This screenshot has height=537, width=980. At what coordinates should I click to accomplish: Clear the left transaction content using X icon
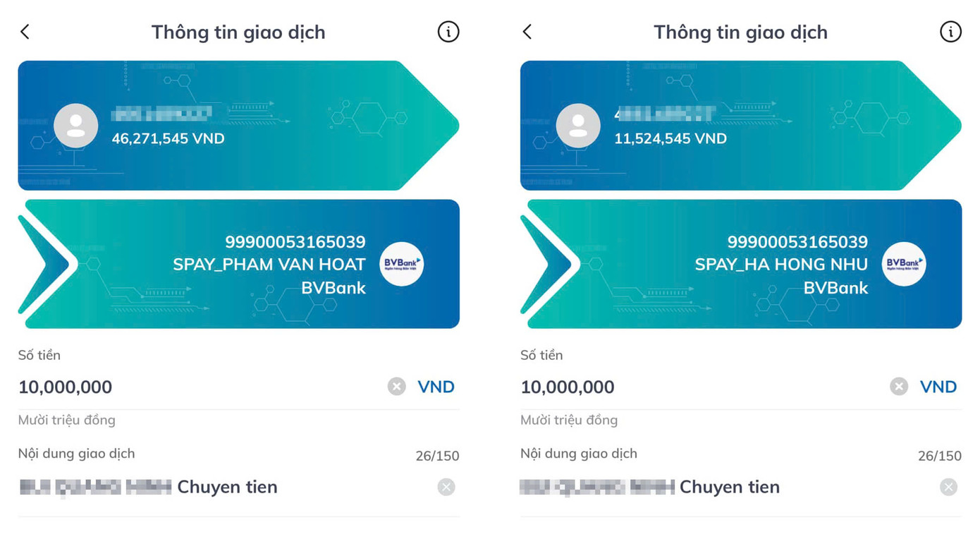(445, 487)
